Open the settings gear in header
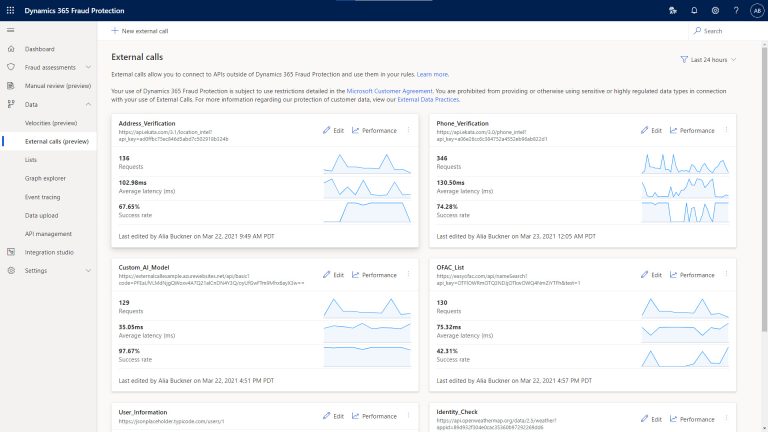 (715, 10)
